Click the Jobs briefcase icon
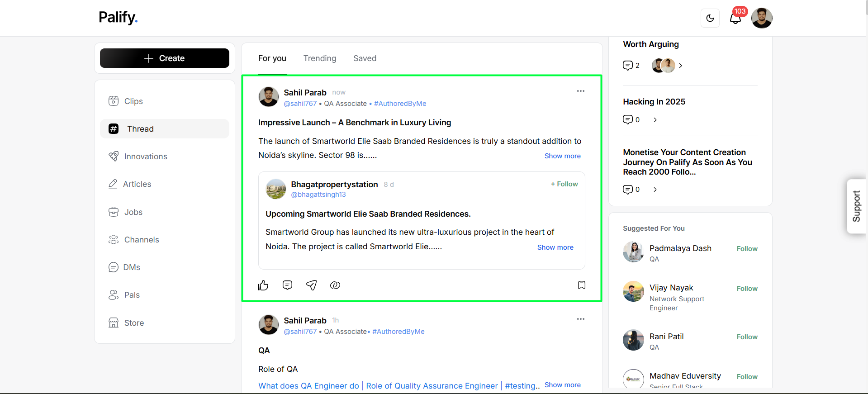The image size is (868, 394). (x=114, y=212)
